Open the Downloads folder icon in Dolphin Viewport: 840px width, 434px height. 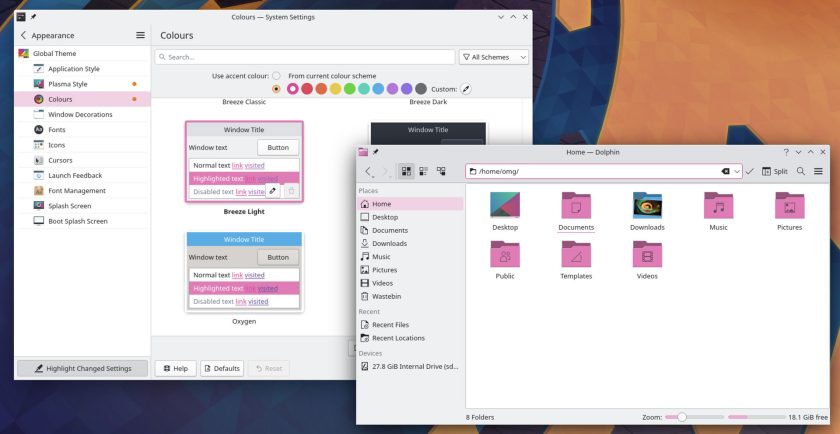point(647,205)
